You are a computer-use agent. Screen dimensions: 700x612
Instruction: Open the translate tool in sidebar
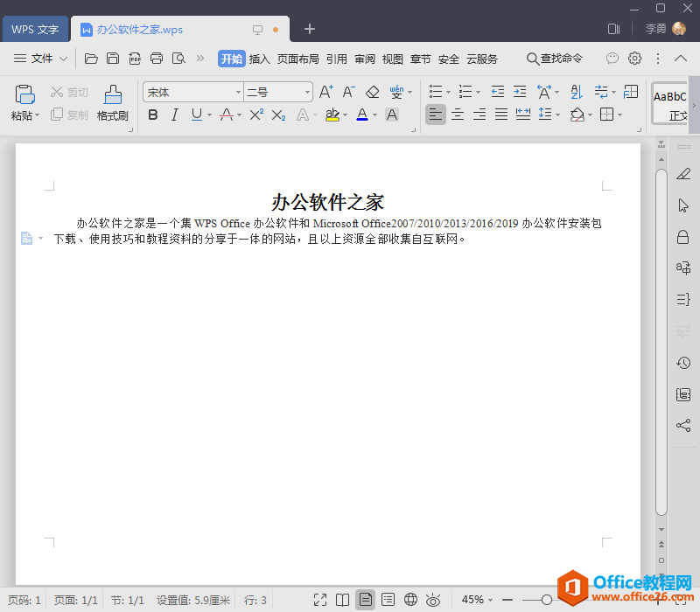pyautogui.click(x=683, y=268)
